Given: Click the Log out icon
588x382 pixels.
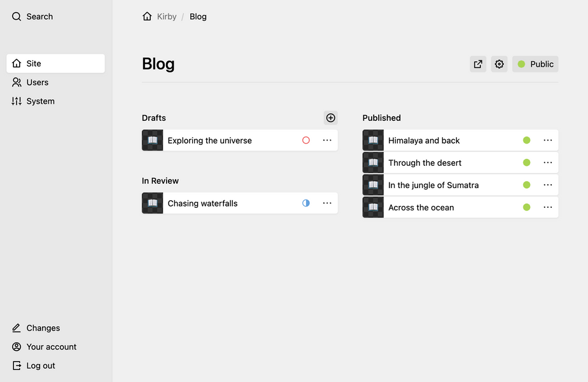Looking at the screenshot, I should point(17,365).
